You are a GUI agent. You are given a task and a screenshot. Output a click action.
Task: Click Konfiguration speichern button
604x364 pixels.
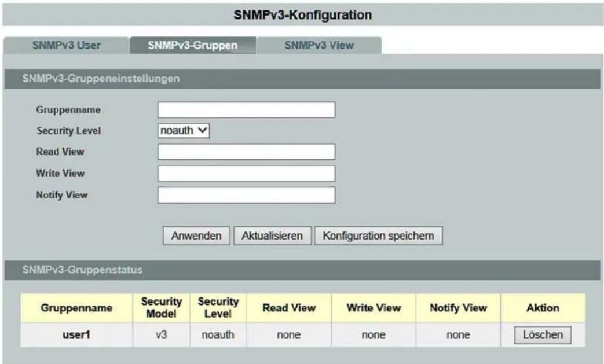[x=379, y=236]
